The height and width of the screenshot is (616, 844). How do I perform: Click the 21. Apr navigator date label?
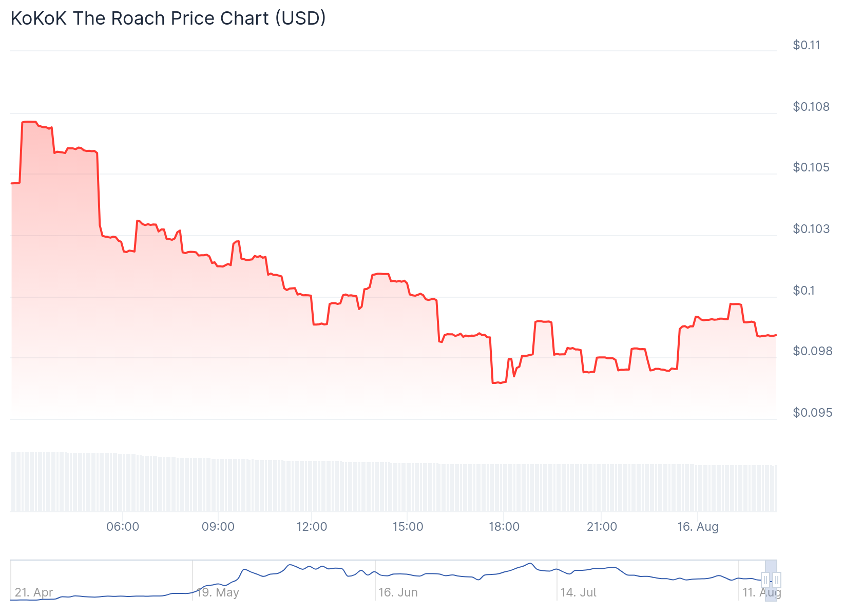click(34, 592)
